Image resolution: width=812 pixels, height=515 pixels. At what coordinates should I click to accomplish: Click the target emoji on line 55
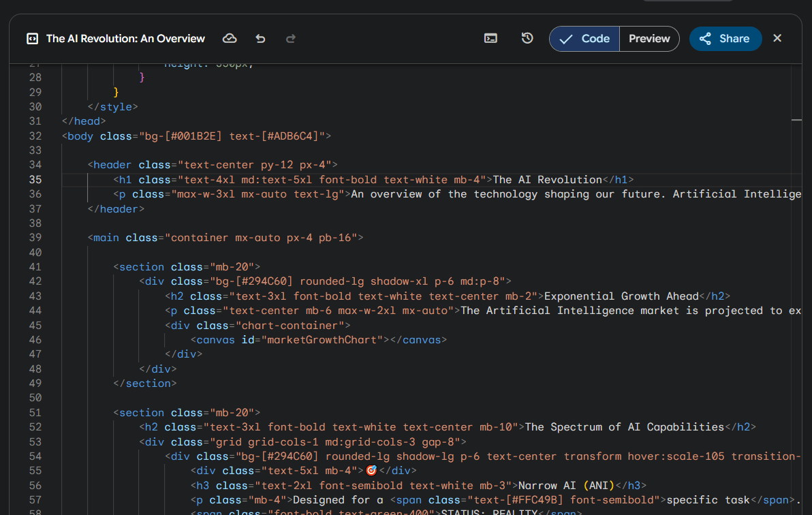coord(371,471)
